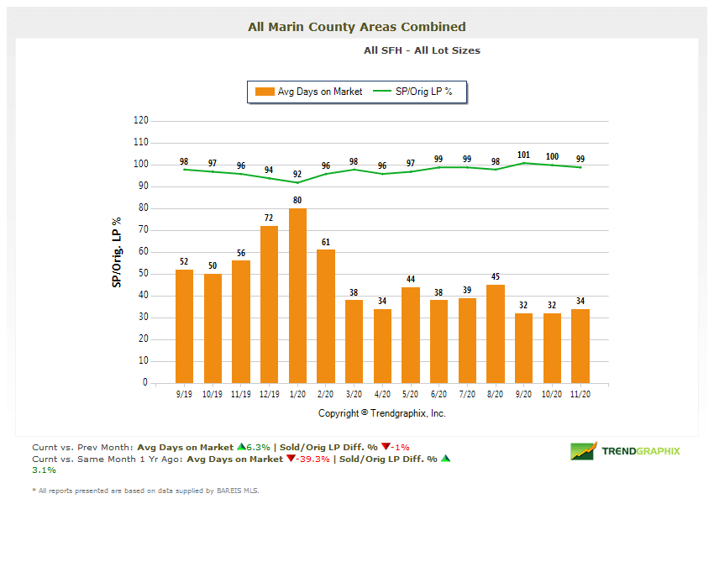
Task: Click the green SP/Orig LP % legend line
Action: point(382,92)
